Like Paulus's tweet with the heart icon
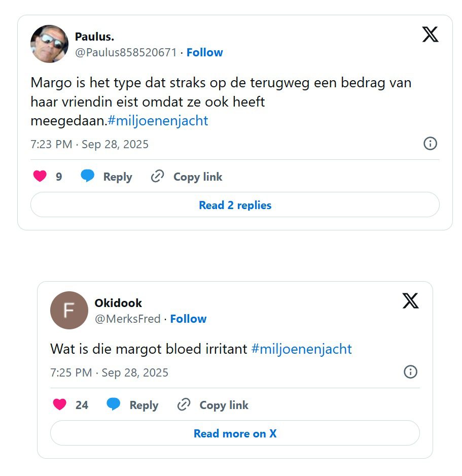This screenshot has height=476, width=462. (40, 176)
